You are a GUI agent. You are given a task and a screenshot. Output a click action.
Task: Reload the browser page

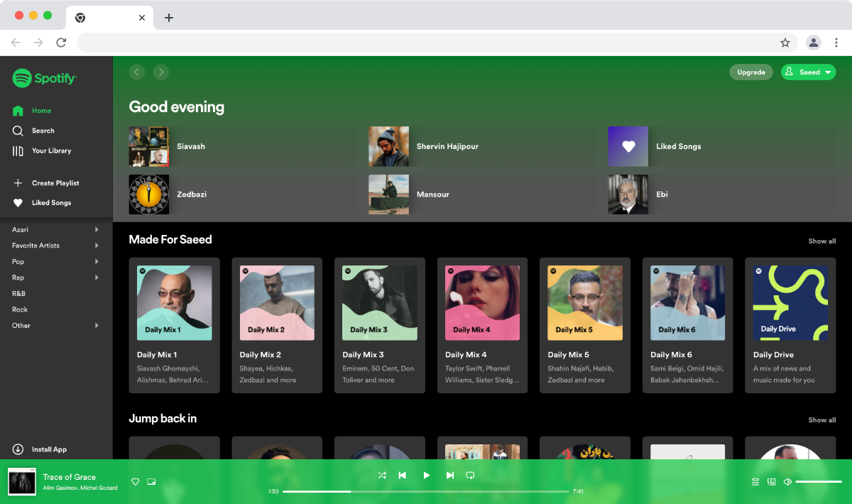[61, 43]
